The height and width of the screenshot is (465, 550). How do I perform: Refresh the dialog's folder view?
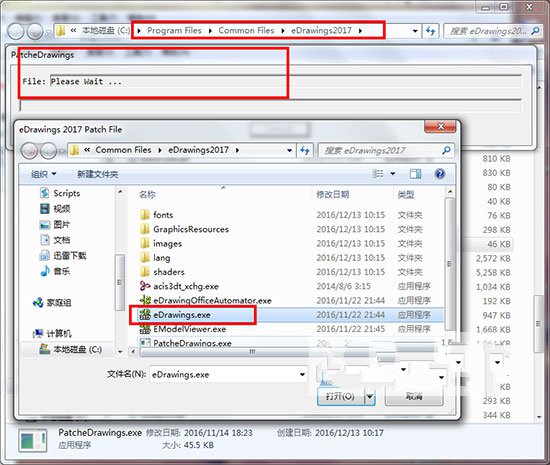[x=305, y=150]
